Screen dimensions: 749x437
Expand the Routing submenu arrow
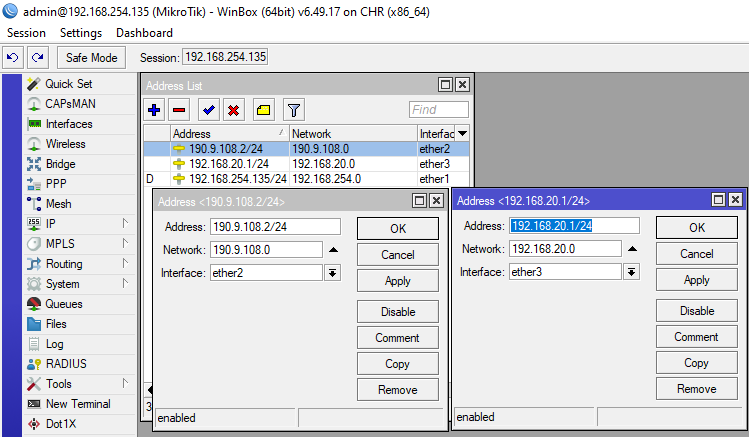125,263
